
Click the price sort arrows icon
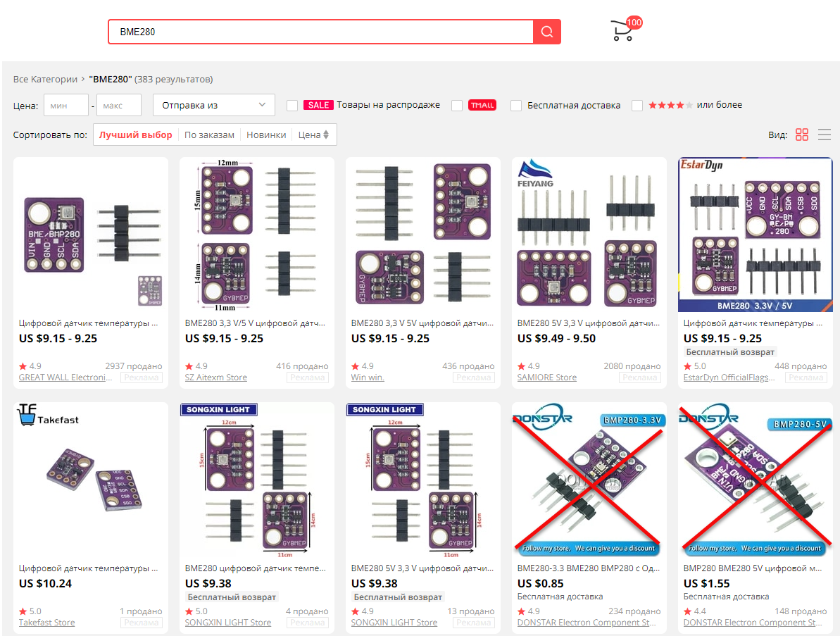326,135
